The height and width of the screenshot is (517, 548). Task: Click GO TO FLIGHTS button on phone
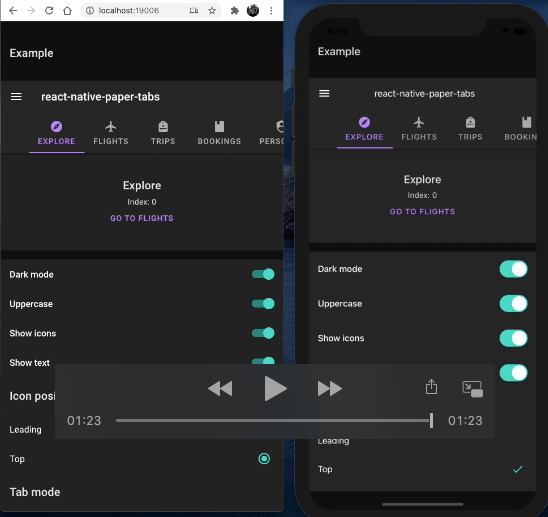[422, 211]
